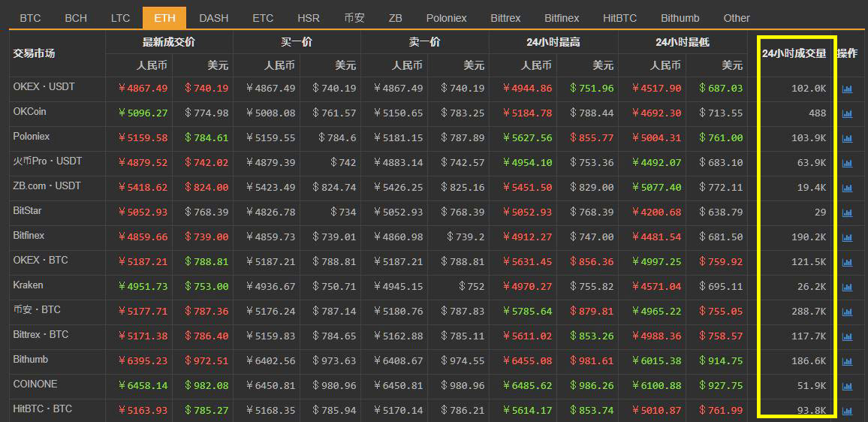
Task: Select the DASH currency tab
Action: 214,18
